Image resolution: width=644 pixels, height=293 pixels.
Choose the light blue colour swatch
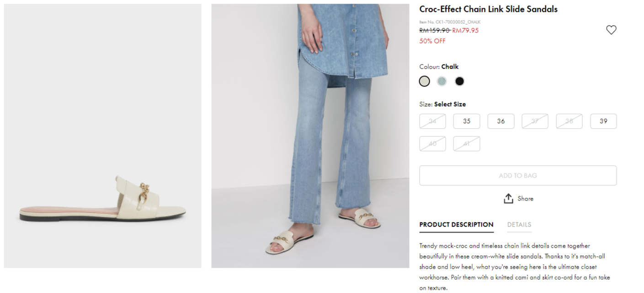pos(442,81)
